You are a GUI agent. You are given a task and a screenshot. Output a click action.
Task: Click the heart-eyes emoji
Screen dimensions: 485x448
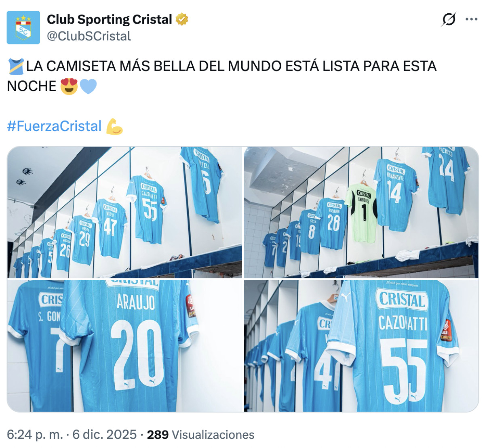(69, 86)
